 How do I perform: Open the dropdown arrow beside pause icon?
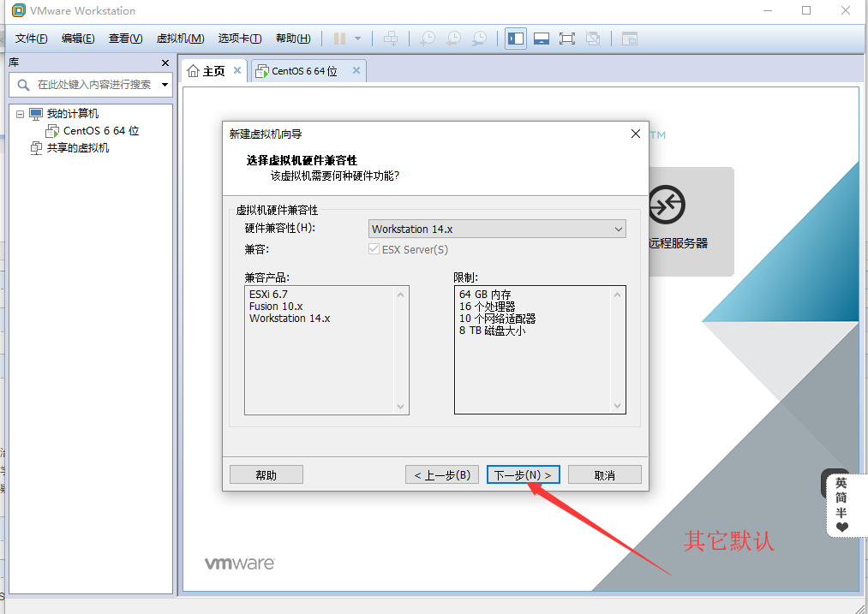(357, 39)
